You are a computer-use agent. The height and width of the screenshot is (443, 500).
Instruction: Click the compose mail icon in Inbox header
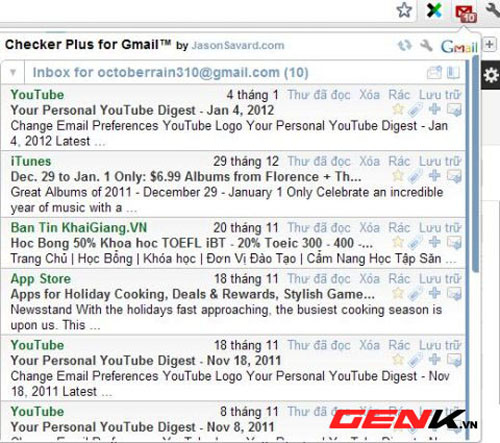(434, 72)
